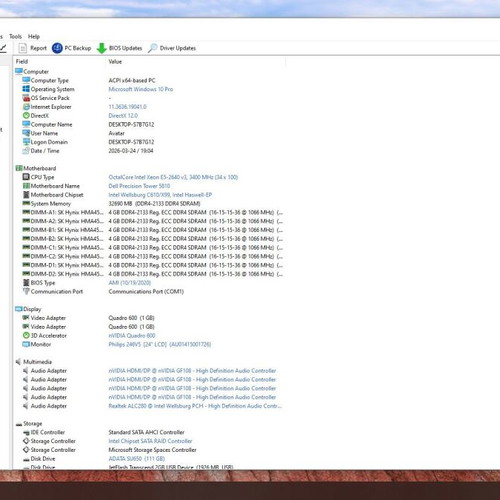Check for BIOS Updates
The height and width of the screenshot is (500, 500).
[x=119, y=48]
